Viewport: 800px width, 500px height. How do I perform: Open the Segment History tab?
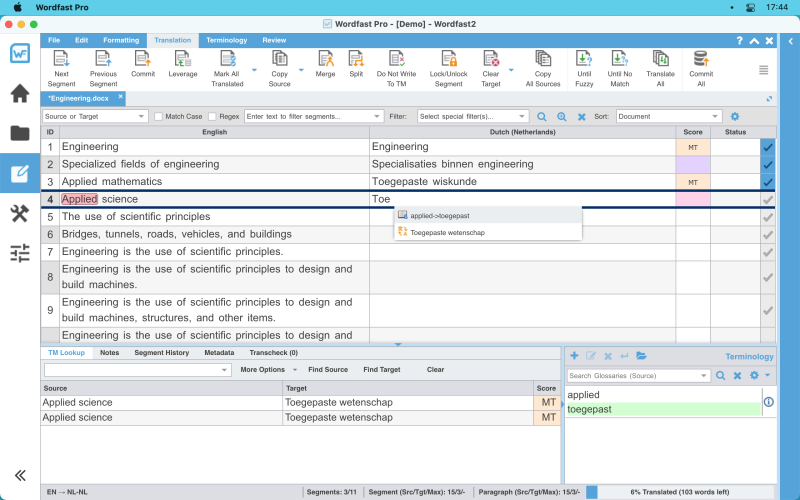point(162,353)
